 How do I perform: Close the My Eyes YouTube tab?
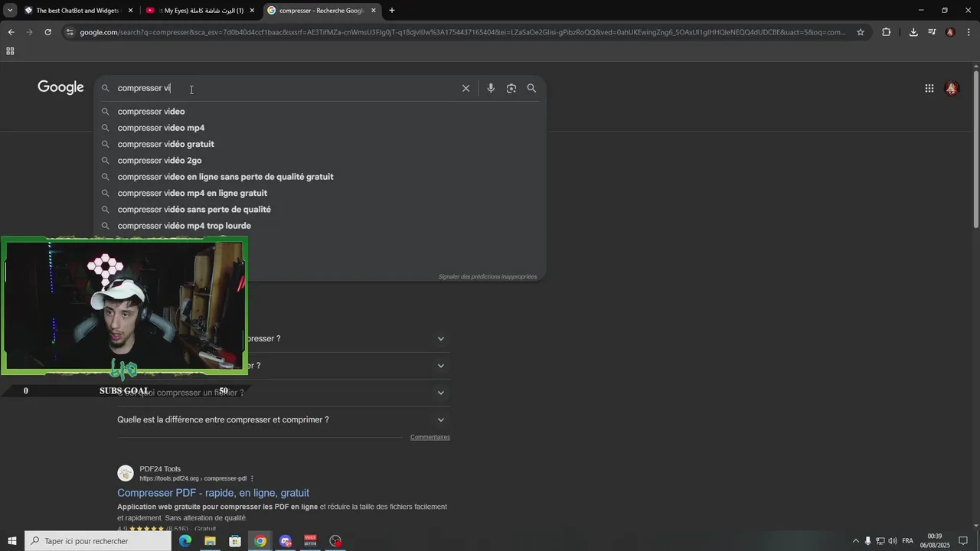(252, 11)
